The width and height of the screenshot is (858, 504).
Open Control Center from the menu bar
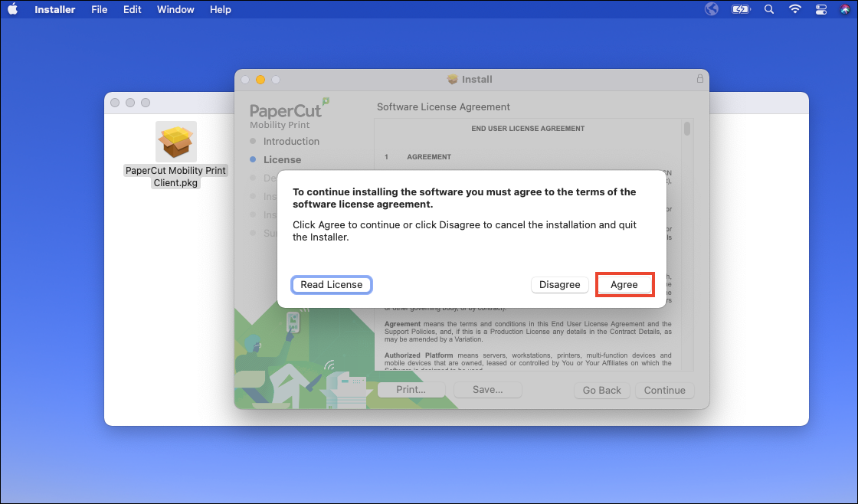(x=820, y=9)
